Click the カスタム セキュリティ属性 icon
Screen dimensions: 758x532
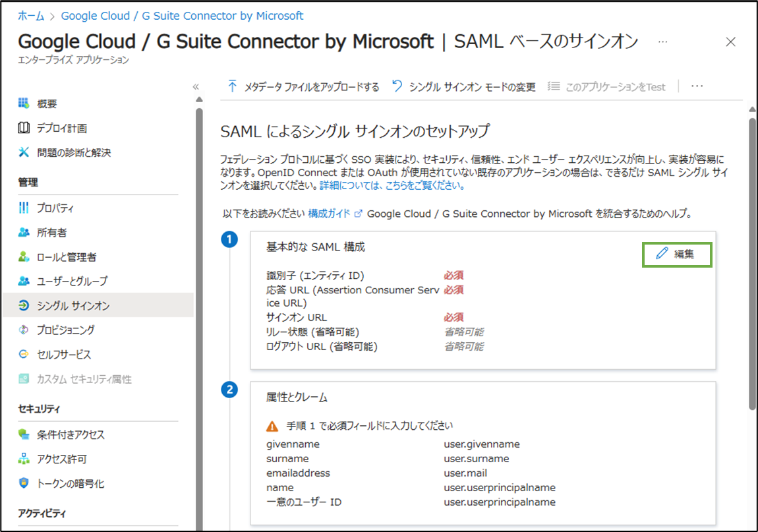(x=24, y=378)
